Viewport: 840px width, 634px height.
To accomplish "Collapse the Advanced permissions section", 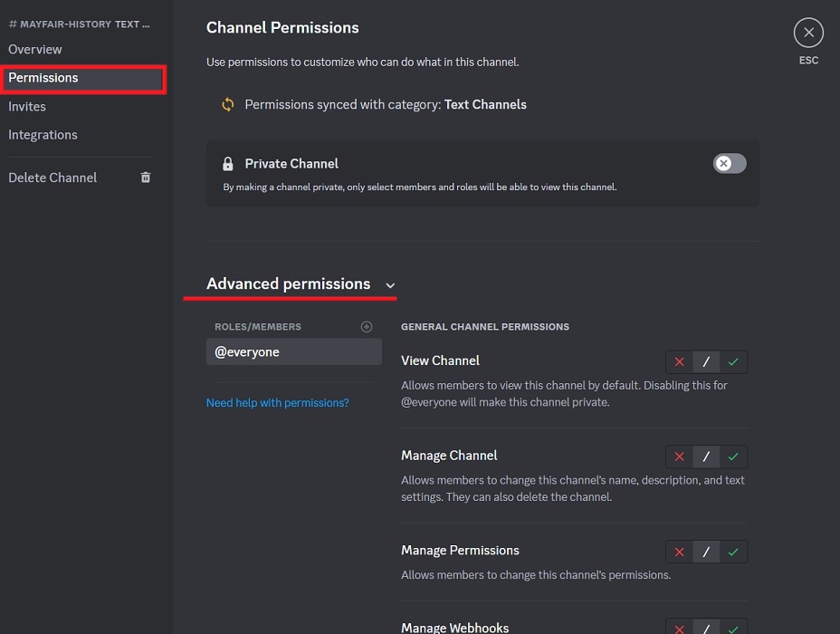I will (389, 284).
